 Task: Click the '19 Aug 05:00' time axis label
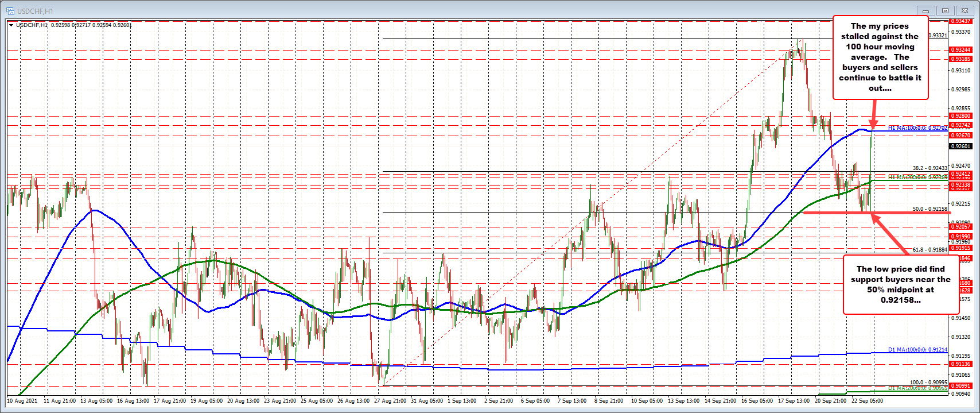(x=207, y=400)
